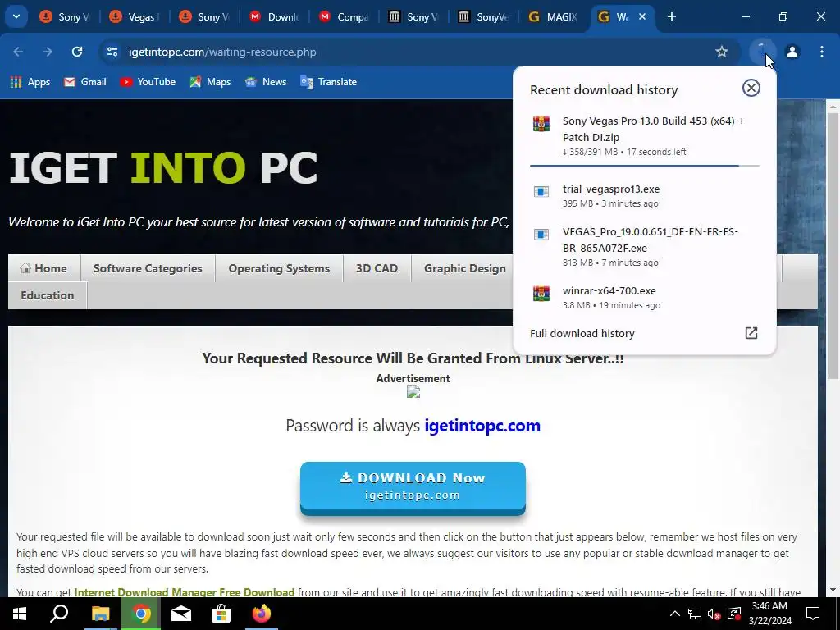
Task: Switch to the first Sony V tab
Action: coord(66,16)
